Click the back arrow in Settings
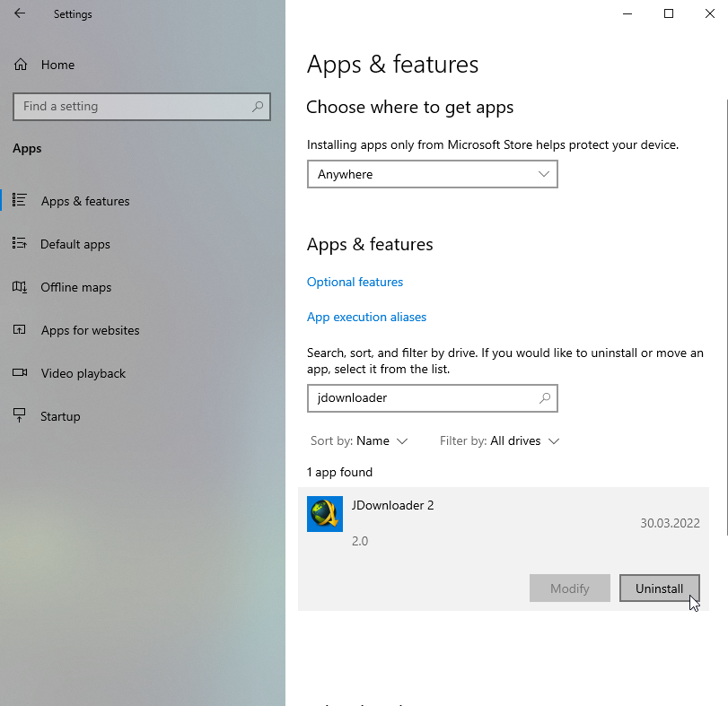The width and height of the screenshot is (728, 706). [x=20, y=14]
